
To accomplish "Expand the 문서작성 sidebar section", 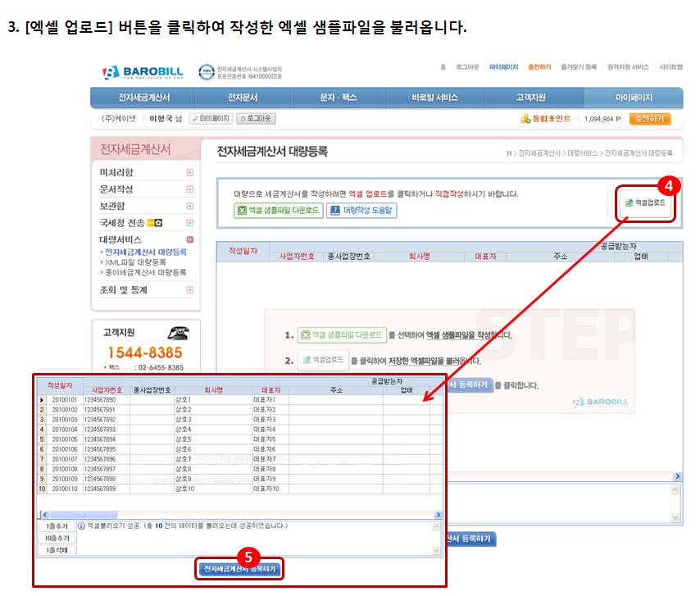I will (190, 189).
